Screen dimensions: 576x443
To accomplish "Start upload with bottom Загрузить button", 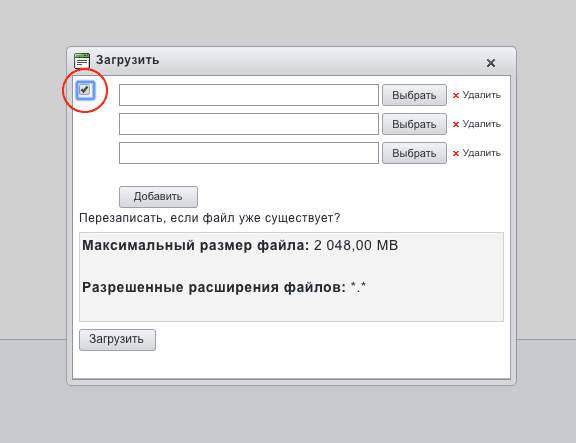I will (x=118, y=340).
